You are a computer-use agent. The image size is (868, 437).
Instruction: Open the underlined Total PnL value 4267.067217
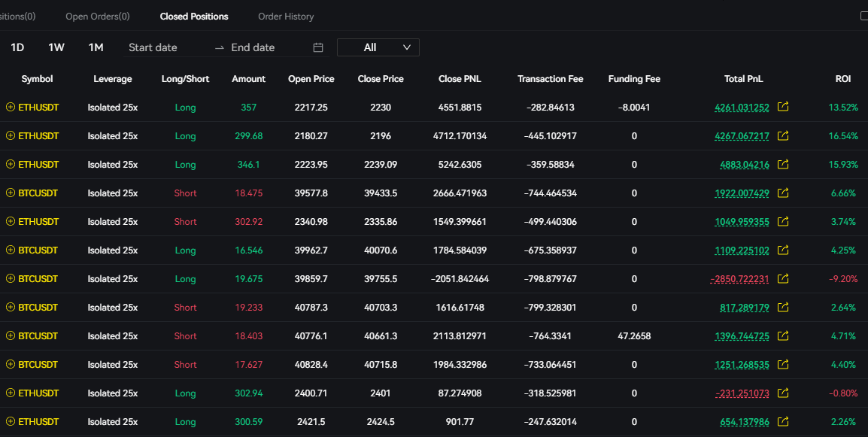point(742,136)
